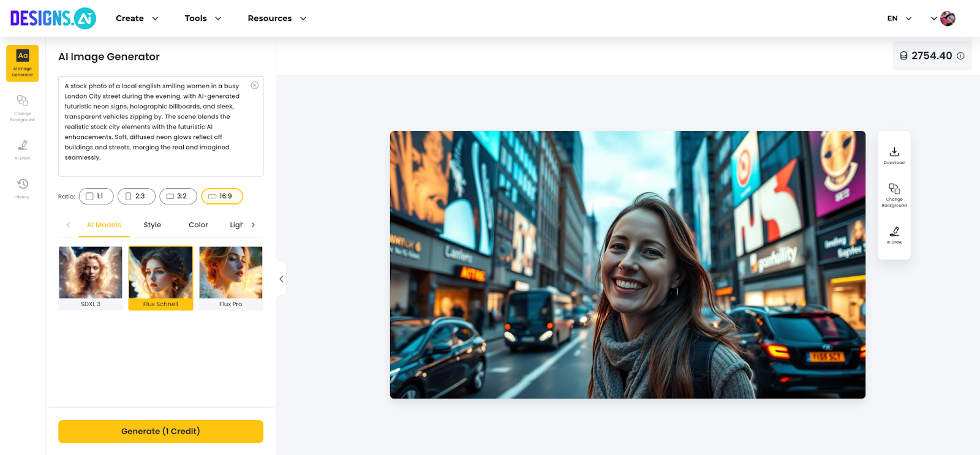Open account dropdown chevron beside avatar
This screenshot has width=980, height=455.
point(934,18)
